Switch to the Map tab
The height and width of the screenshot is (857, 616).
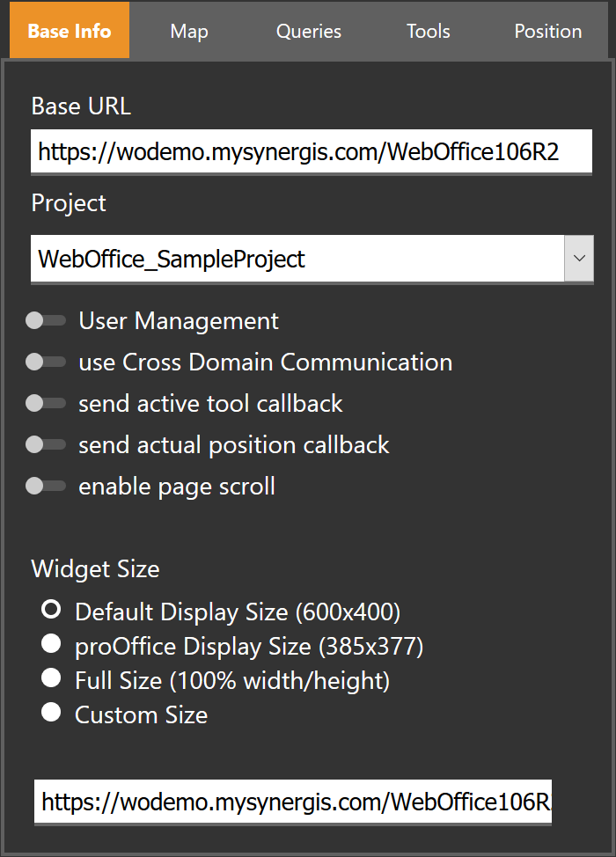pyautogui.click(x=189, y=31)
